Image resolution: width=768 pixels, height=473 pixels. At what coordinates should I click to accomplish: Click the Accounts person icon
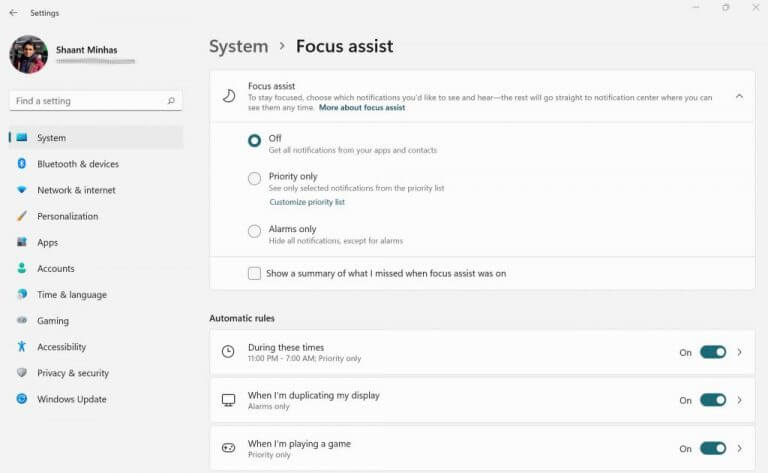[22, 268]
